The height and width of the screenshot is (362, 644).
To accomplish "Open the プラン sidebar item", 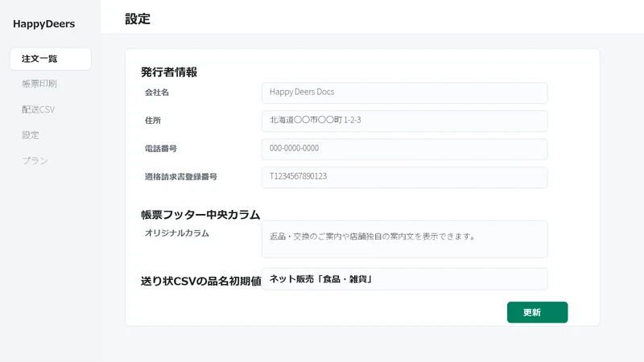I will (35, 160).
